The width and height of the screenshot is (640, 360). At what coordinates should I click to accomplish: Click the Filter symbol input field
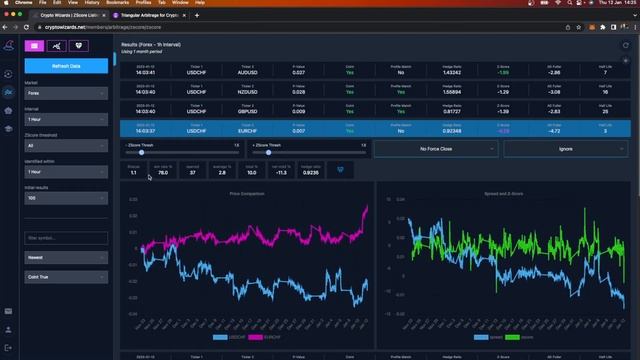[x=66, y=238]
